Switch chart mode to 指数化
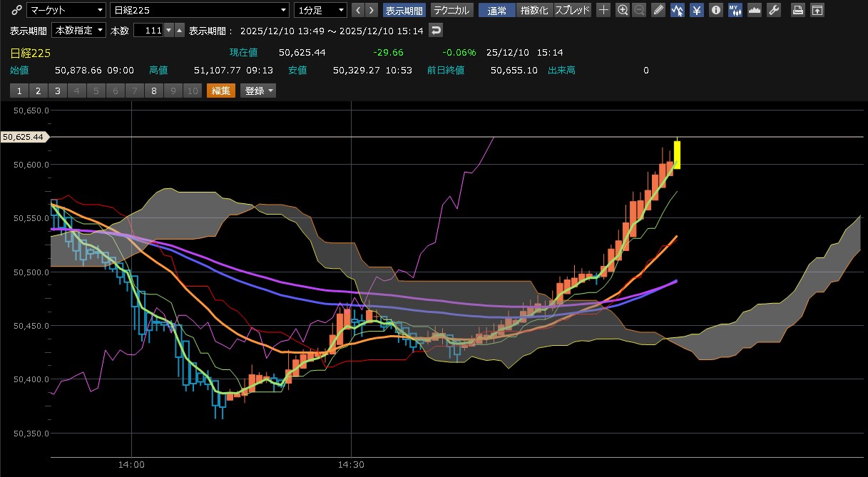 coord(534,10)
